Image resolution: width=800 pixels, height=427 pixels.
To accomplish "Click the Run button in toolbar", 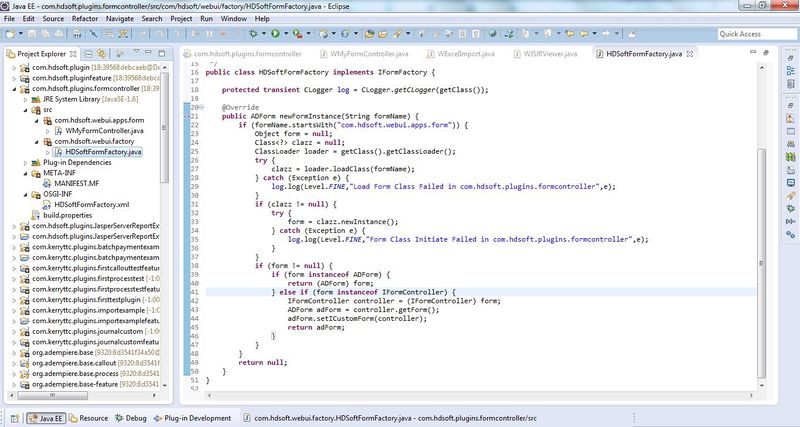I will [274, 34].
